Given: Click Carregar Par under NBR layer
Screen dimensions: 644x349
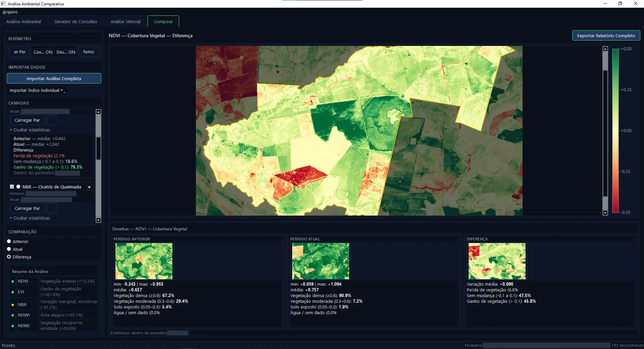Looking at the screenshot, I should coord(27,208).
